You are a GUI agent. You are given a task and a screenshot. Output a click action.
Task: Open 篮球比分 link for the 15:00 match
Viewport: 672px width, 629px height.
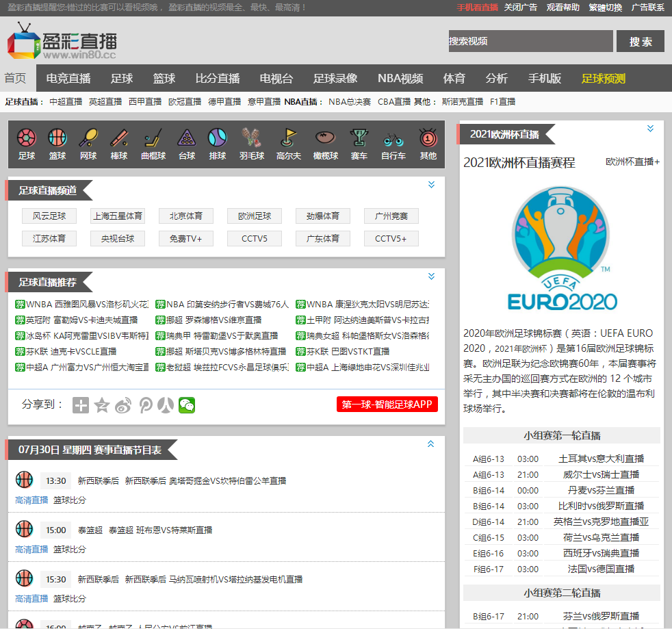coord(70,549)
